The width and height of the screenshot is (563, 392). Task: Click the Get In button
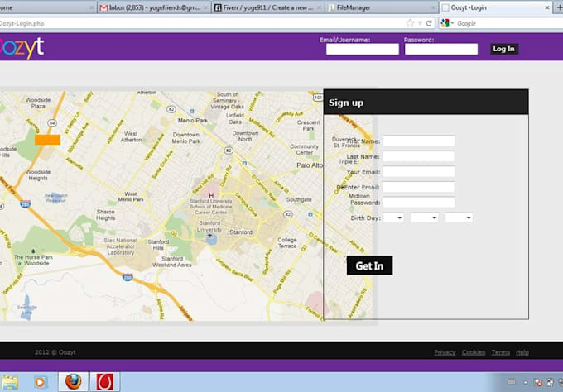click(369, 265)
